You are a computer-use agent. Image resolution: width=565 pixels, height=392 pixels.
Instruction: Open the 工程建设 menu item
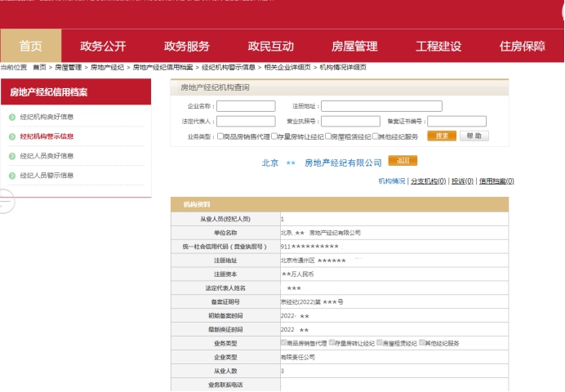coord(438,46)
